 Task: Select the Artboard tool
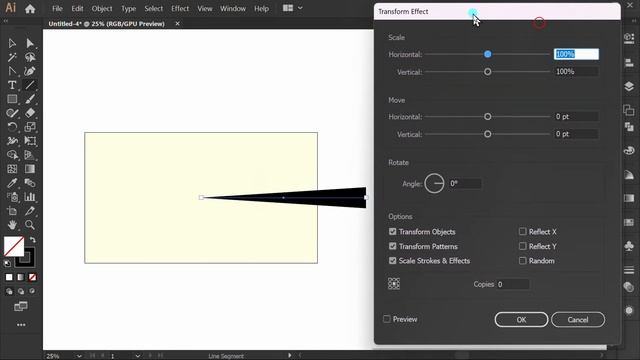click(x=12, y=211)
